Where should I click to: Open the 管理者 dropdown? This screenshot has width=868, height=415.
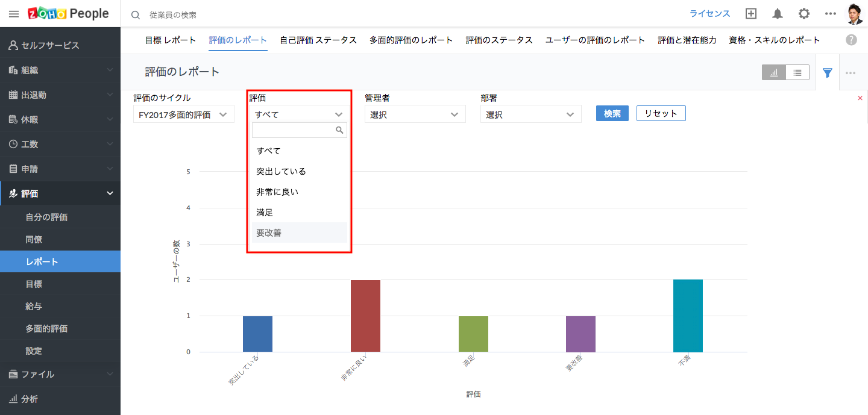tap(415, 114)
